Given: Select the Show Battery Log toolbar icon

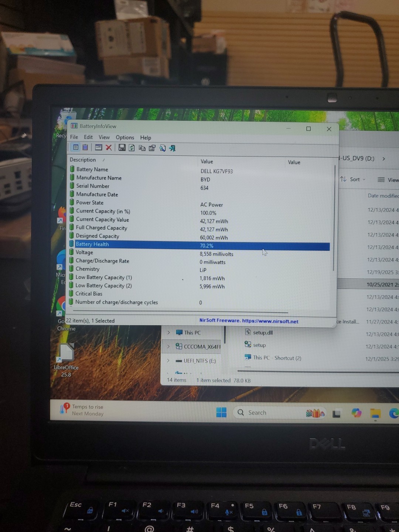Looking at the screenshot, I should [85, 147].
